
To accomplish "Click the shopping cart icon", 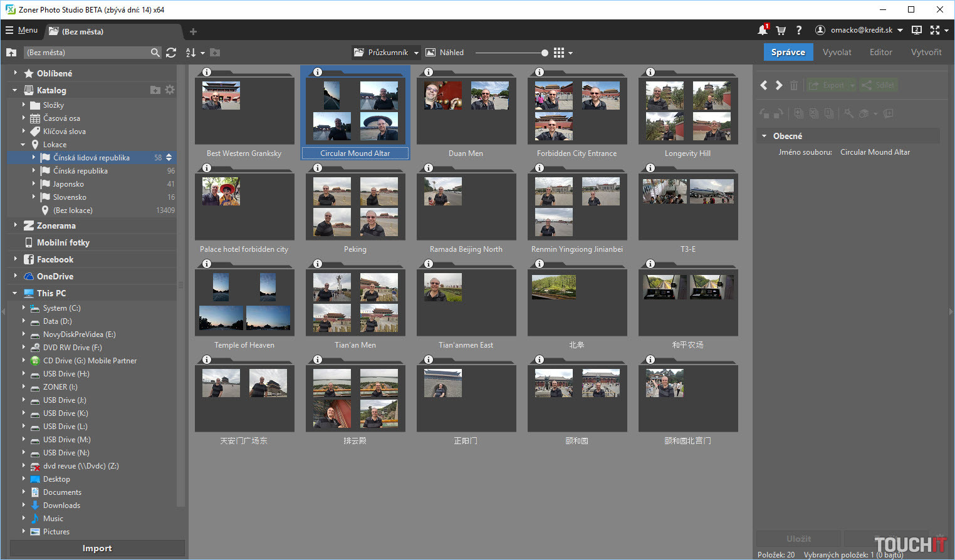I will [781, 30].
